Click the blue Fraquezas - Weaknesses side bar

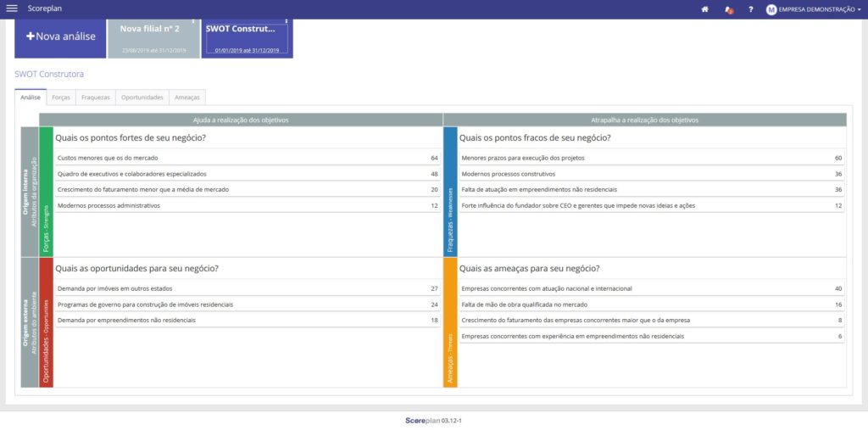click(450, 192)
